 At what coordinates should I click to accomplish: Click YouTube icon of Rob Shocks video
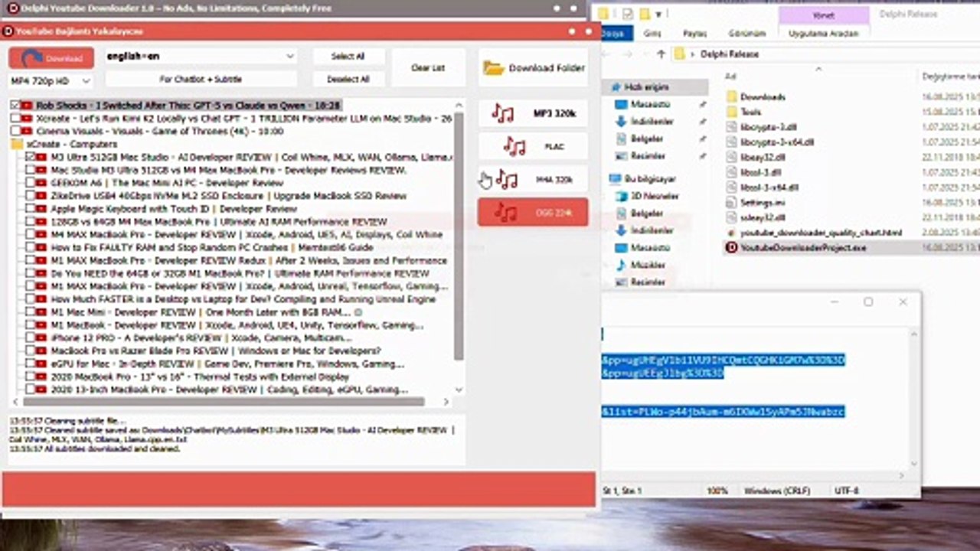tap(28, 105)
